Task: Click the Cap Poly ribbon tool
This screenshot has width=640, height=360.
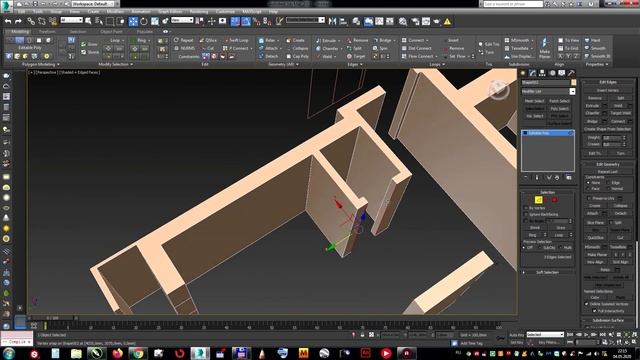Action: click(297, 56)
